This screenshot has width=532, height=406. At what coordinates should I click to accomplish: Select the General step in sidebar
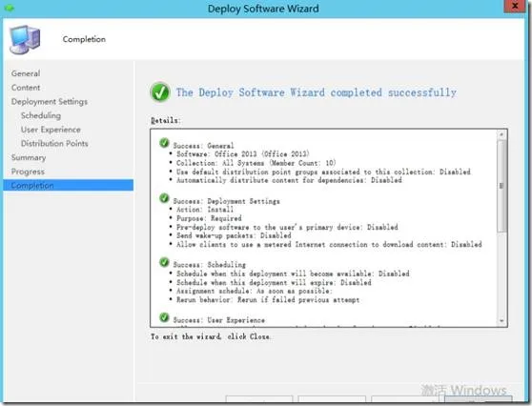26,73
